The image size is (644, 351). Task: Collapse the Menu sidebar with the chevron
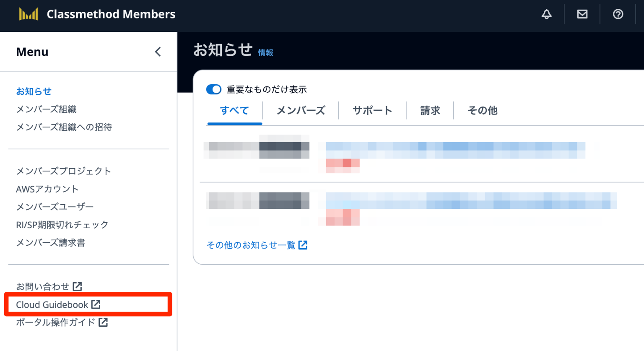(x=158, y=52)
